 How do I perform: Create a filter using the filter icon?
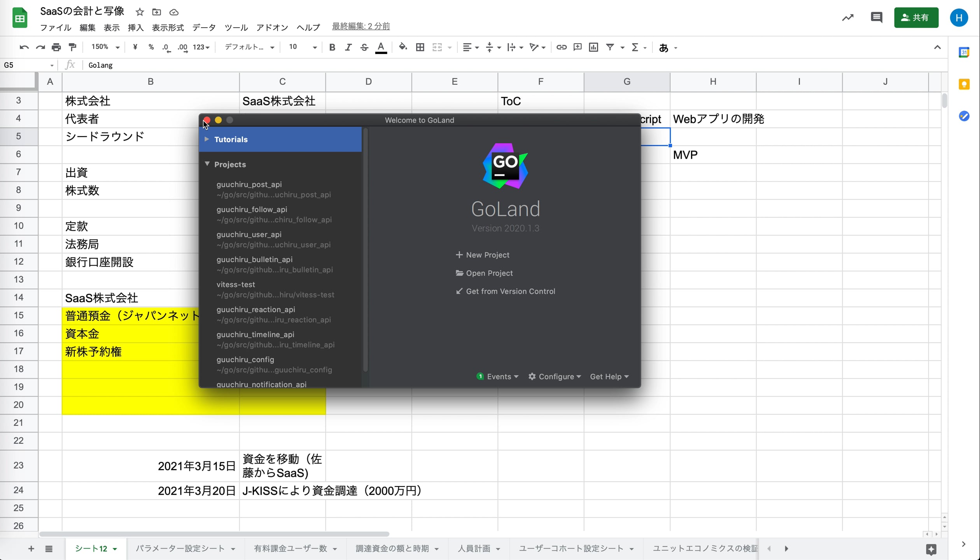tap(609, 47)
